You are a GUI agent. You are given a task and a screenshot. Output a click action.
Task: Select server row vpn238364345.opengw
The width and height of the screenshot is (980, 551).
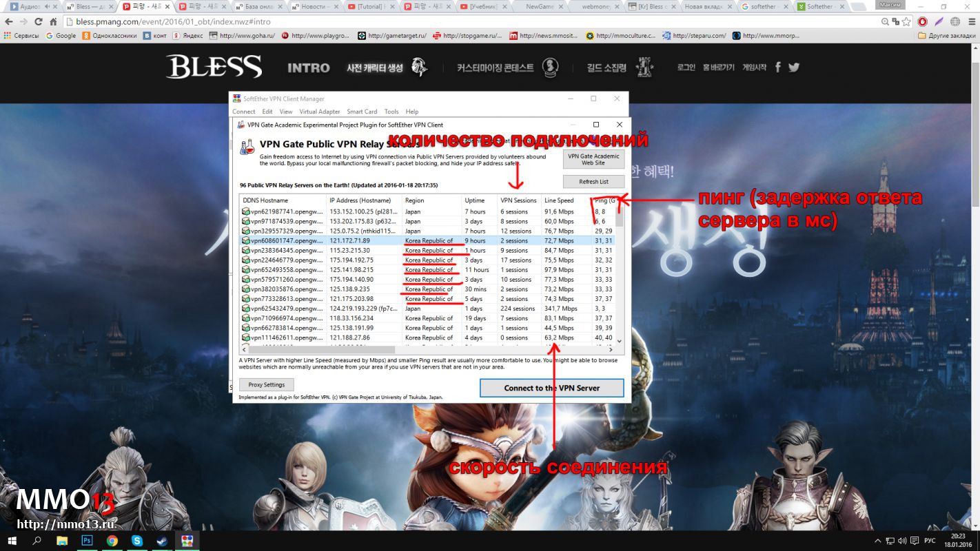[427, 251]
